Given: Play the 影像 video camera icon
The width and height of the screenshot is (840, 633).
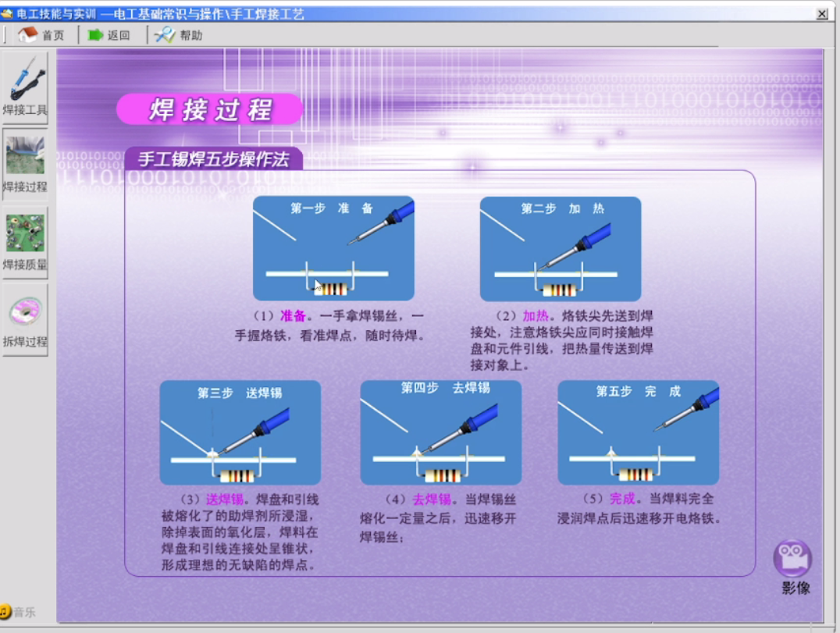Looking at the screenshot, I should click(x=793, y=559).
